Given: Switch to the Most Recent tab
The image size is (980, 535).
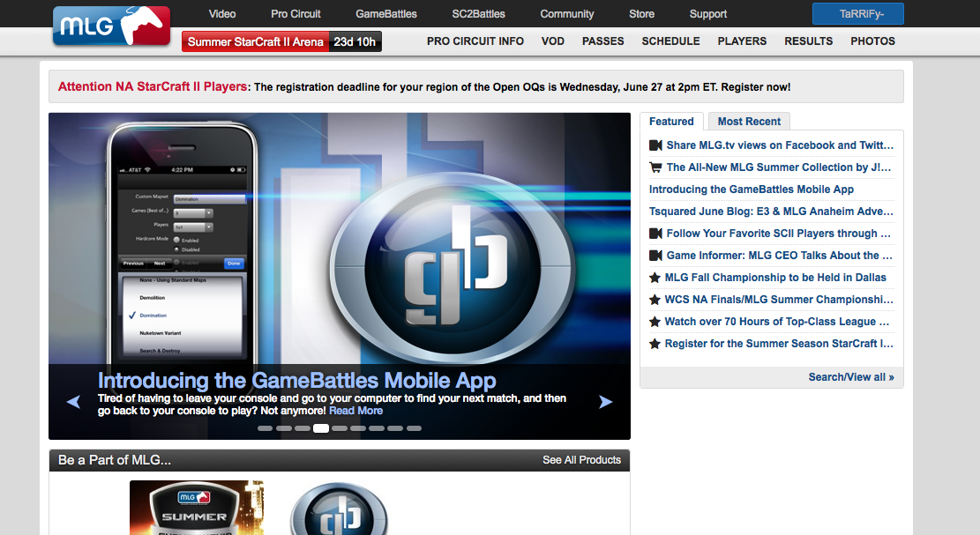Looking at the screenshot, I should coord(749,121).
